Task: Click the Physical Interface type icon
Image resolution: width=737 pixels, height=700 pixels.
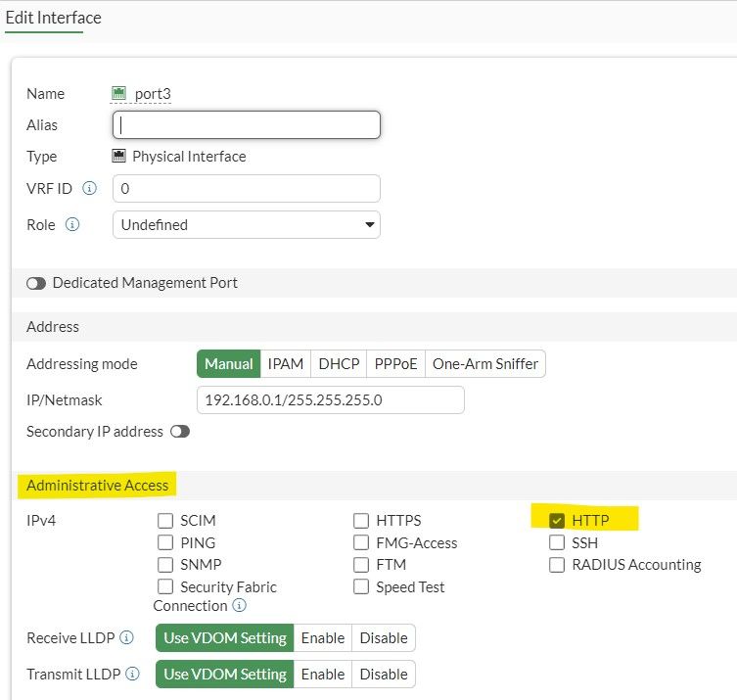Action: (119, 157)
